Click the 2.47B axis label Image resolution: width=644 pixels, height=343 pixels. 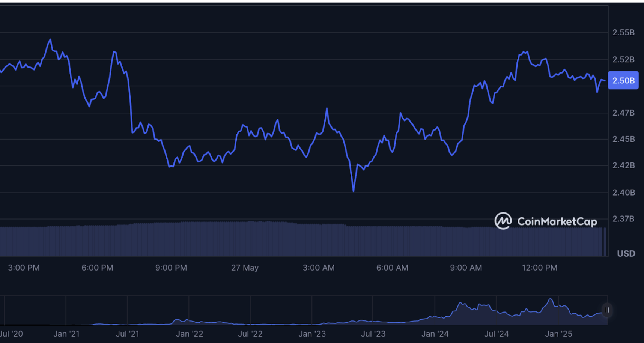coord(623,113)
